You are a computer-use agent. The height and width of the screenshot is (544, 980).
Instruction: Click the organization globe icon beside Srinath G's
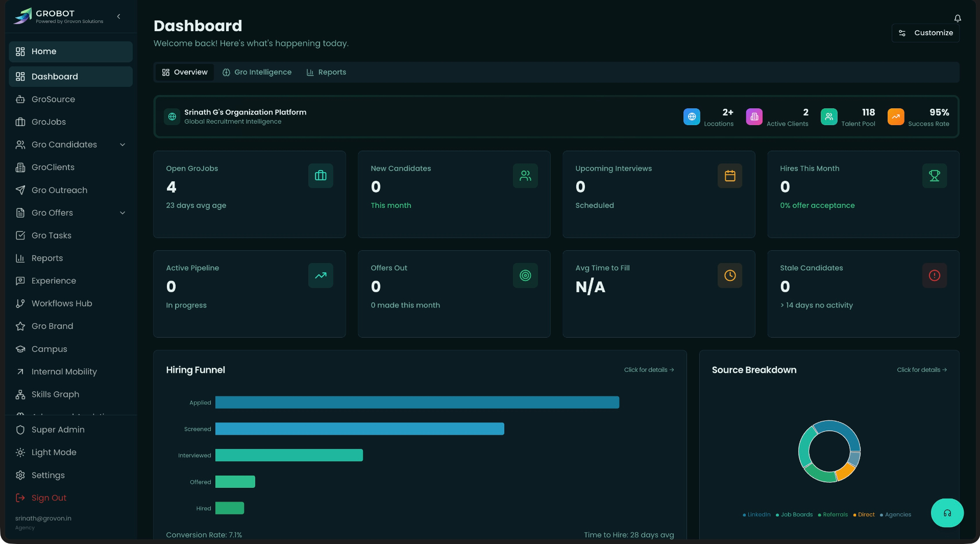172,116
